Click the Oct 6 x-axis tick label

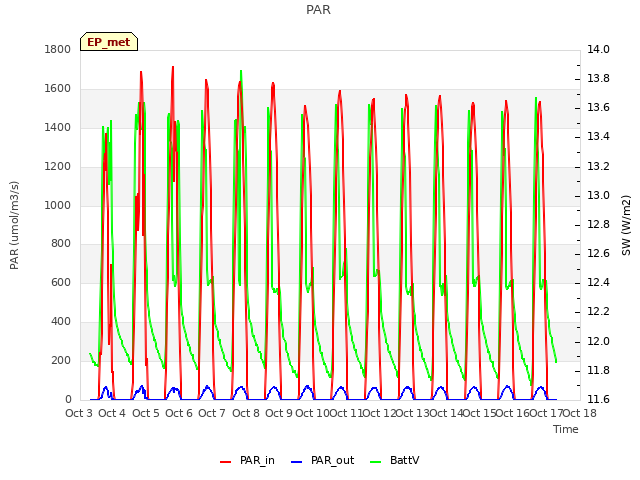[x=179, y=413]
